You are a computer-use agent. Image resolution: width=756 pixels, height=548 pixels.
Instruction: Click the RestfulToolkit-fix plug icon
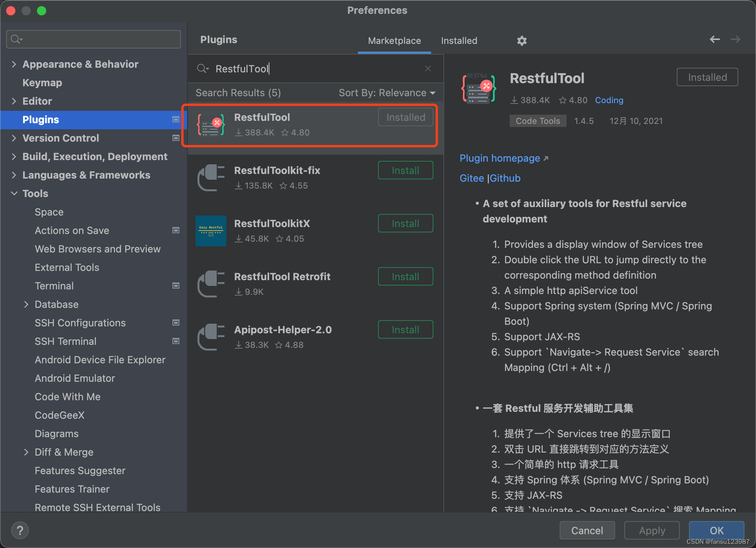coord(211,177)
